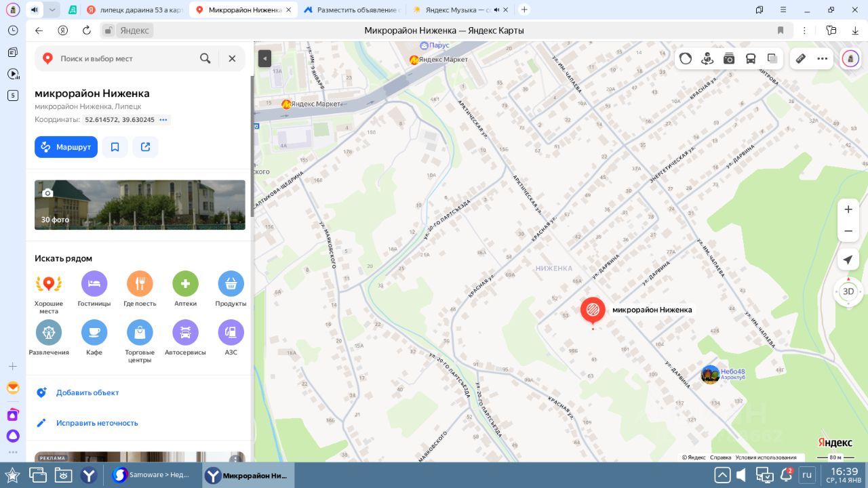This screenshot has height=488, width=868.
Task: Toggle the traffic layer on the map
Action: click(x=686, y=58)
